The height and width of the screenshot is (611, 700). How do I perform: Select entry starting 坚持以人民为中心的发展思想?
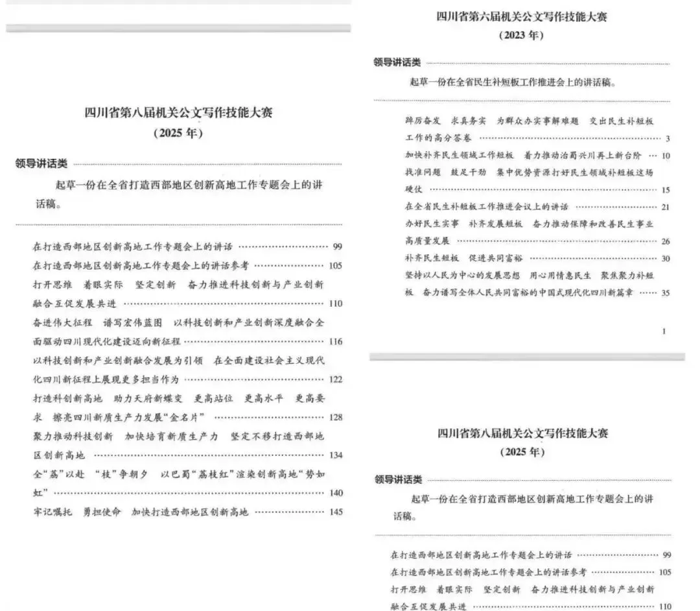point(529,276)
